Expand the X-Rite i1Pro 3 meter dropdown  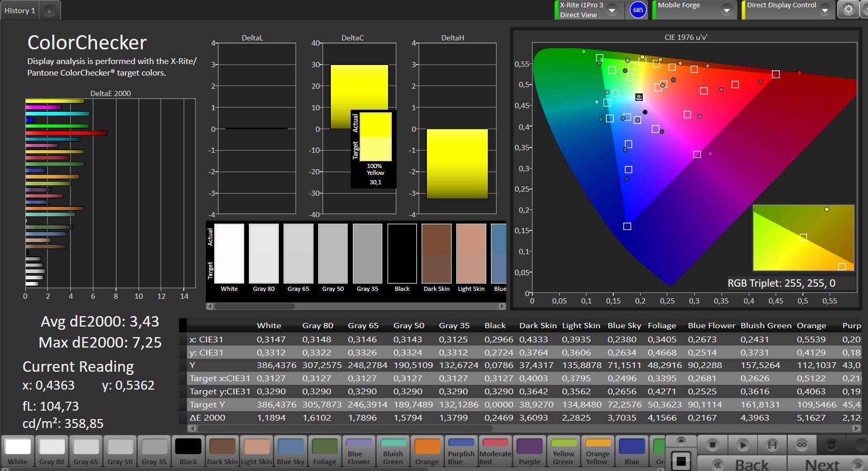(612, 10)
